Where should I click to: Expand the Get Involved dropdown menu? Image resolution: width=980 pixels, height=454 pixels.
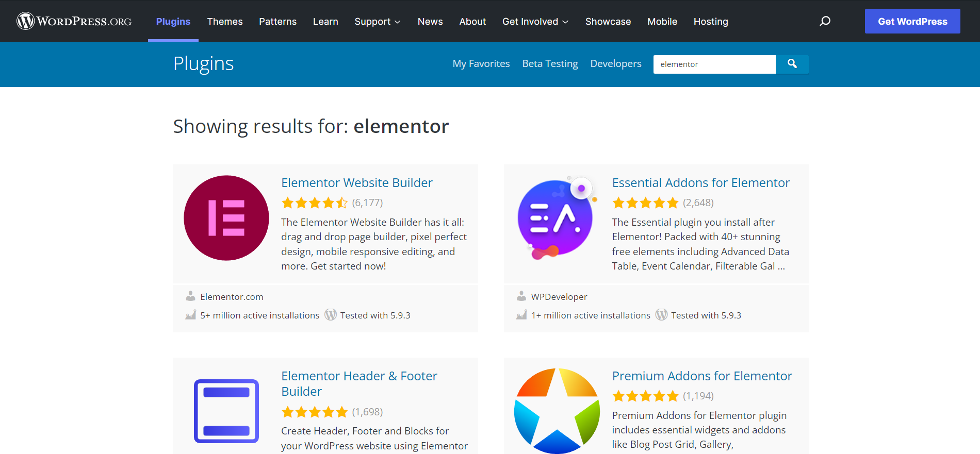535,21
